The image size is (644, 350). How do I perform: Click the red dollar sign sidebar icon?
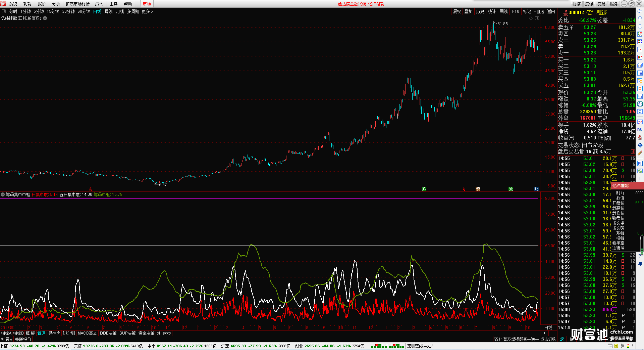[x=640, y=137]
